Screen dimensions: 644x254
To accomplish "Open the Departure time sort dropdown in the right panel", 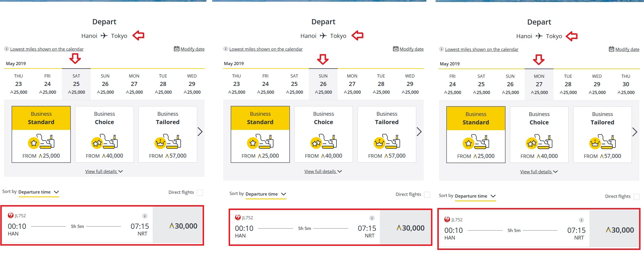I will tap(475, 196).
